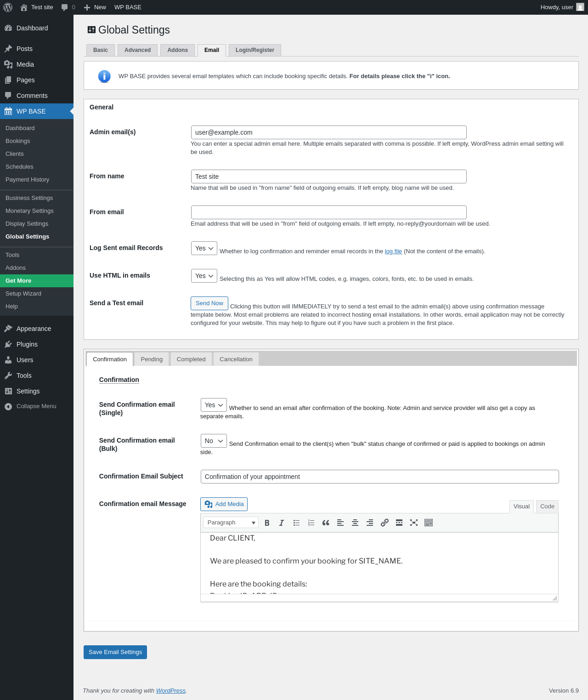Align text center in the editor
This screenshot has height=700, width=588.
355,523
